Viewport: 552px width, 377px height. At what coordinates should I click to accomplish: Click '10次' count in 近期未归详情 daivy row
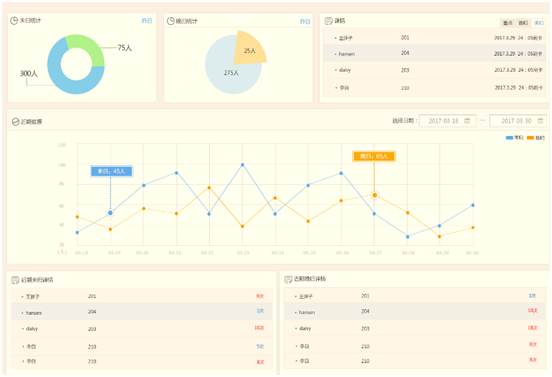pos(259,328)
